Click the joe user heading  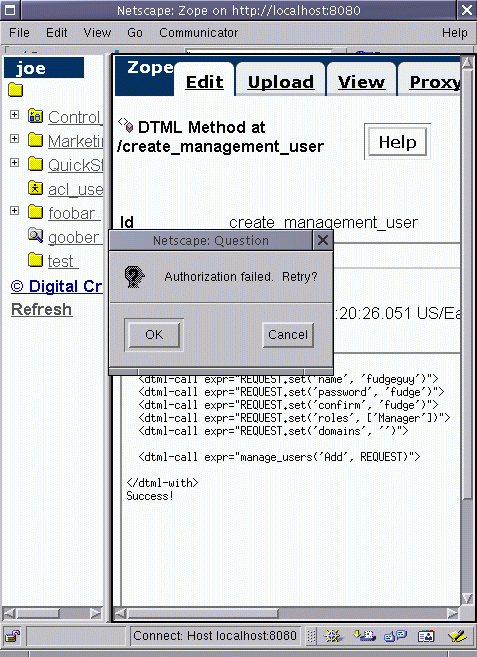coord(44,68)
